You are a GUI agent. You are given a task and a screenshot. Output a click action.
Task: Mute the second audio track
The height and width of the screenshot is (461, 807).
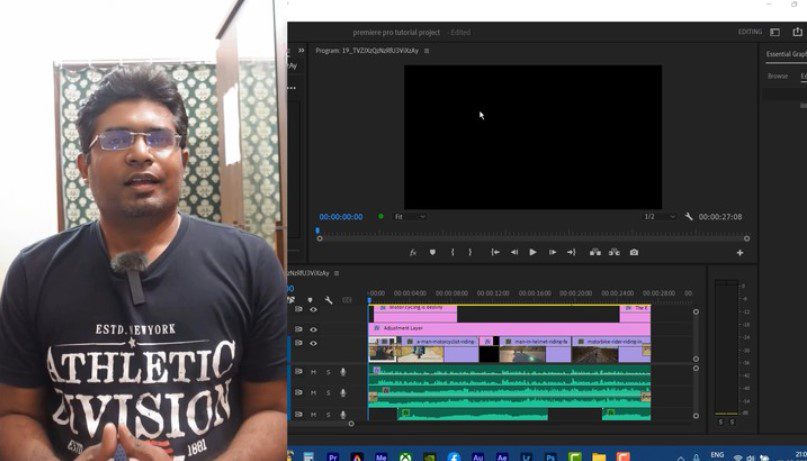click(x=313, y=393)
